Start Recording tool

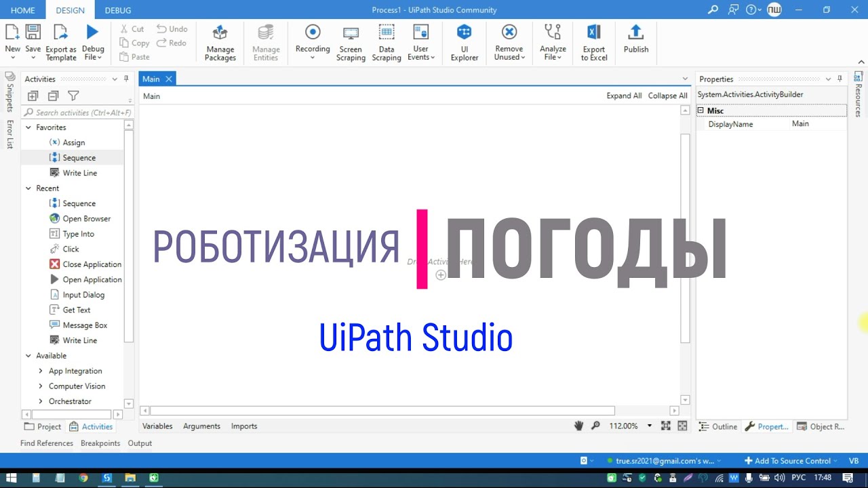[313, 43]
